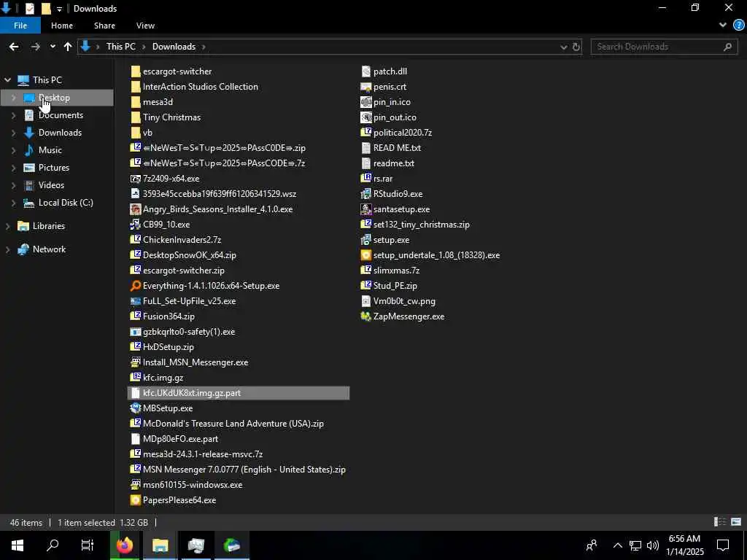Screen dimensions: 747x560
Task: Open address bar history dropdown
Action: point(564,47)
